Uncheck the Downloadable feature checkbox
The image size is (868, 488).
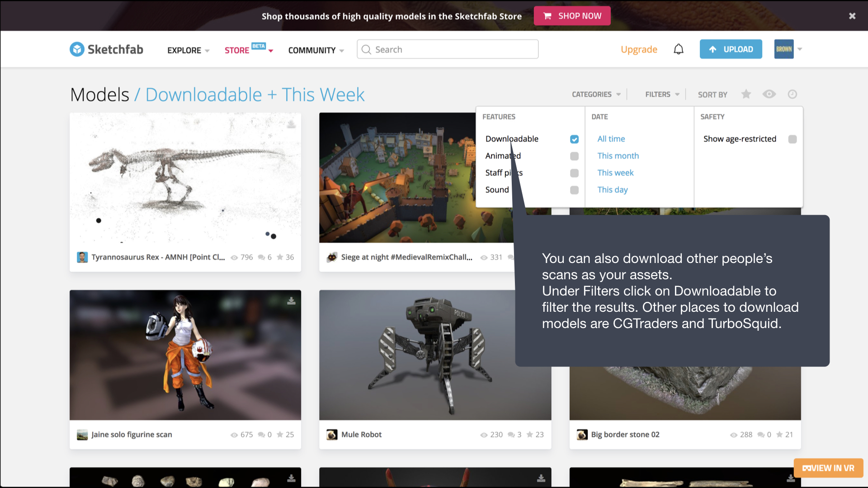tap(574, 139)
